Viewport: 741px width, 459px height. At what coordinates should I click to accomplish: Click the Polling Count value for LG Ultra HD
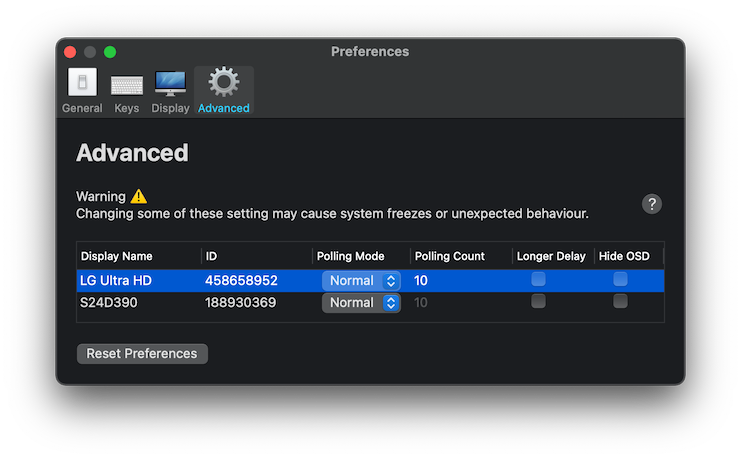click(x=421, y=281)
